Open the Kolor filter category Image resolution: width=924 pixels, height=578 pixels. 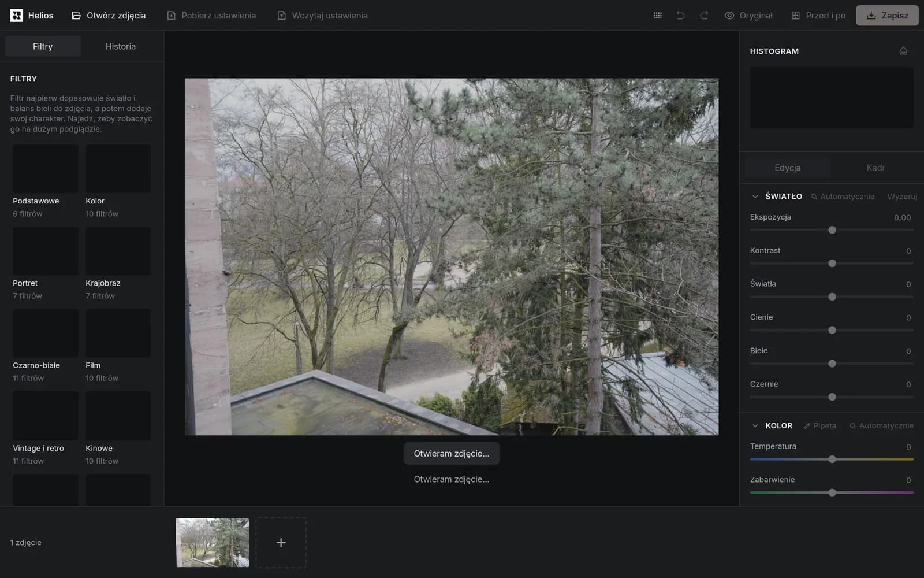click(x=118, y=181)
